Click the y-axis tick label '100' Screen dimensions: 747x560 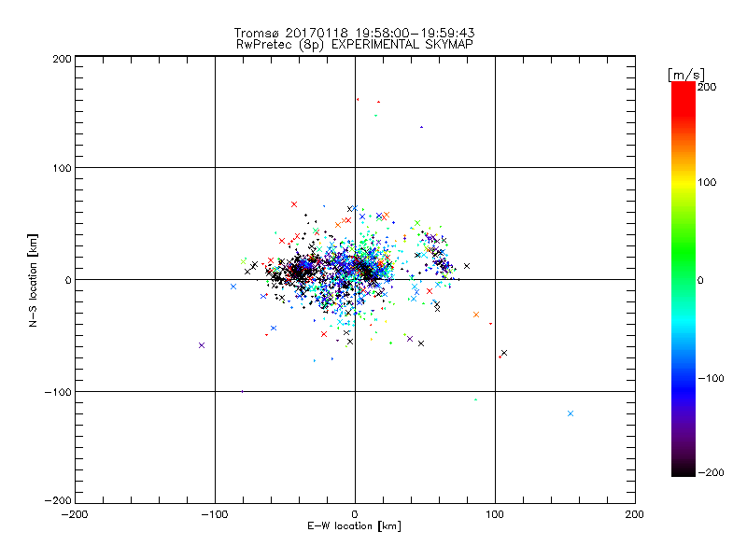coord(62,169)
